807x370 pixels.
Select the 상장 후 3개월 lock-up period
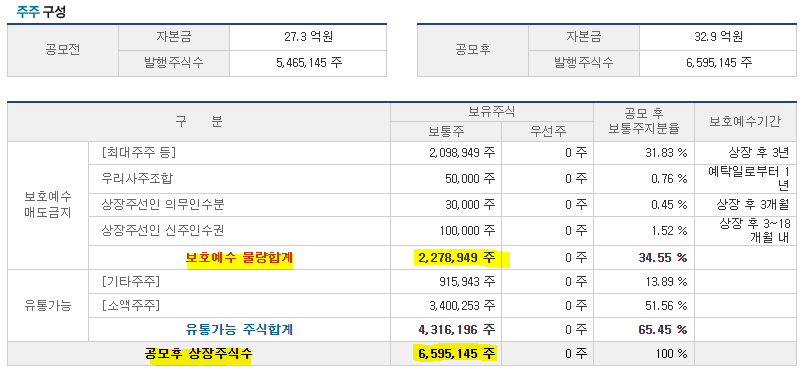pos(754,204)
